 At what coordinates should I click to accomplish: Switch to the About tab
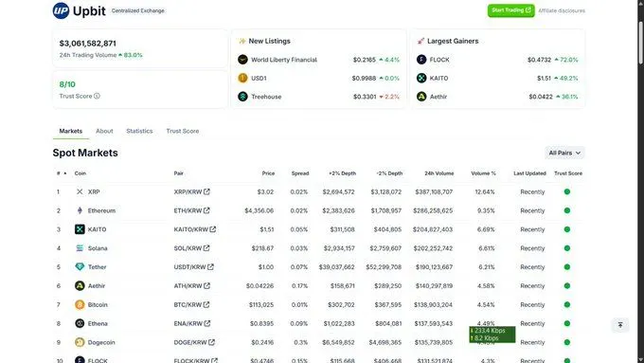pyautogui.click(x=104, y=131)
